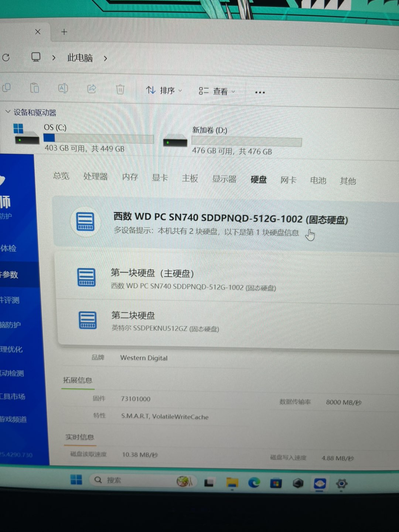Image resolution: width=399 pixels, height=532 pixels.
Task: Click the refresh icon in File Explorer
Action: click(6, 58)
